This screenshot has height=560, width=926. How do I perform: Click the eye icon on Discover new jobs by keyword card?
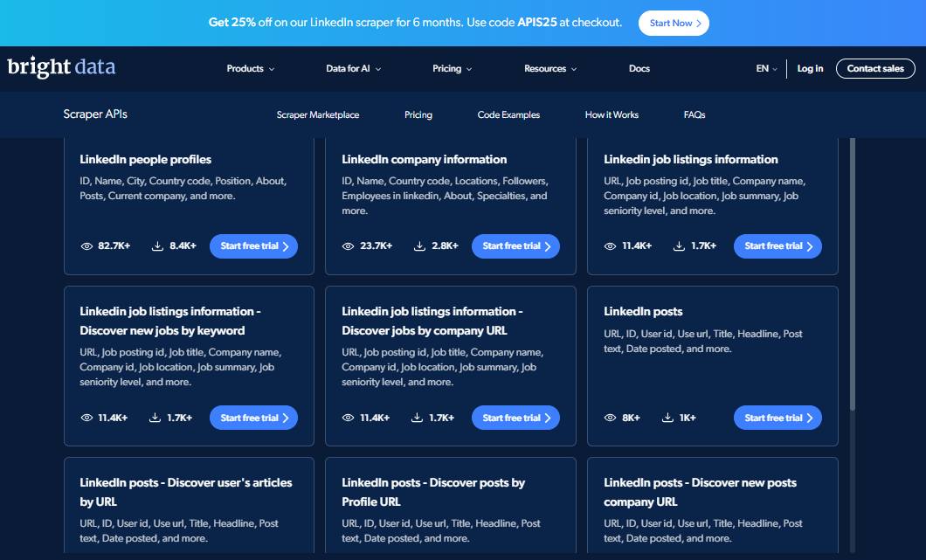[x=86, y=418]
